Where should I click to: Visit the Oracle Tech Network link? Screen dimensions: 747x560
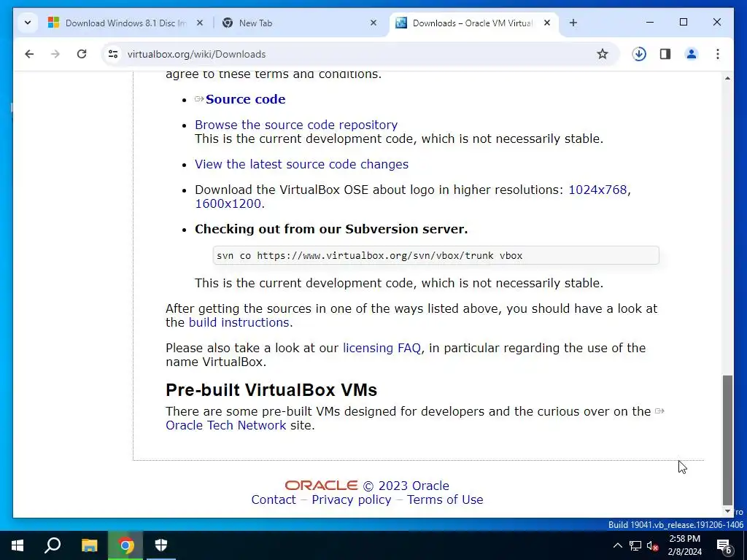point(226,425)
